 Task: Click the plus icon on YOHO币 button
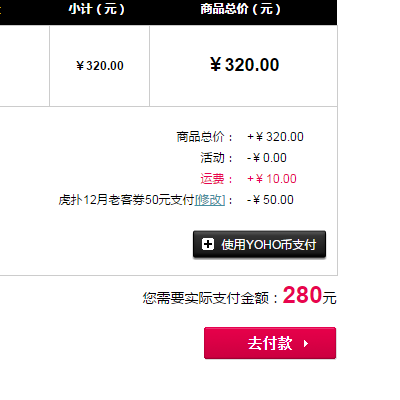pos(208,244)
